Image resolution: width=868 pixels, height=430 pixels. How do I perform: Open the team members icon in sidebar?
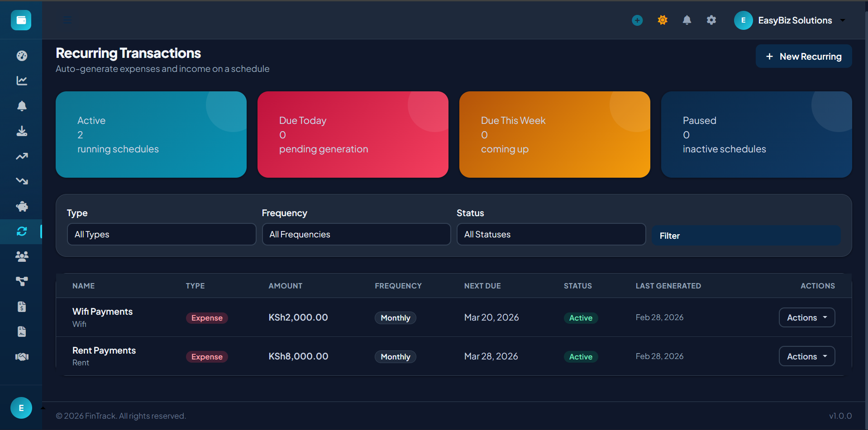pos(21,256)
